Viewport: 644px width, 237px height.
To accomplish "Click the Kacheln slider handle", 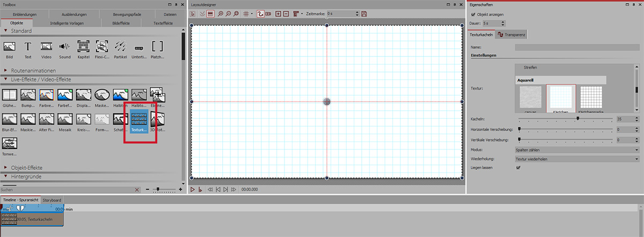I will pos(577,118).
